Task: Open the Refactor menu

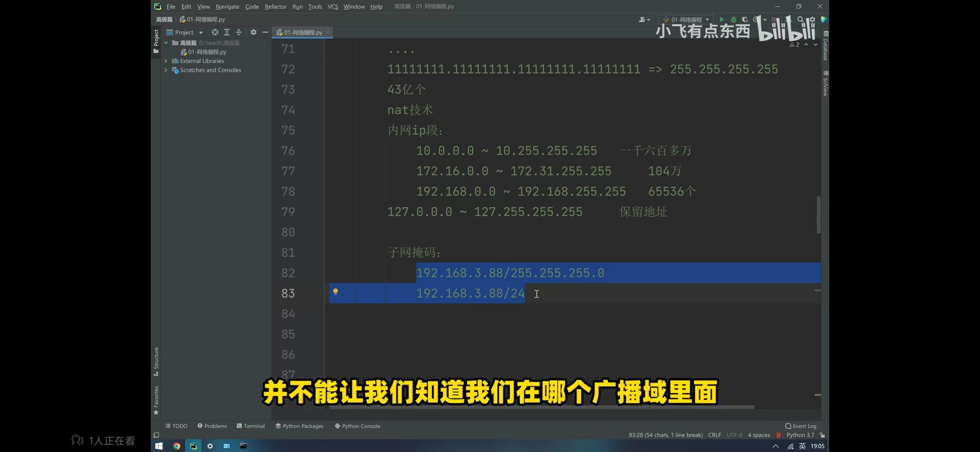Action: pyautogui.click(x=275, y=6)
